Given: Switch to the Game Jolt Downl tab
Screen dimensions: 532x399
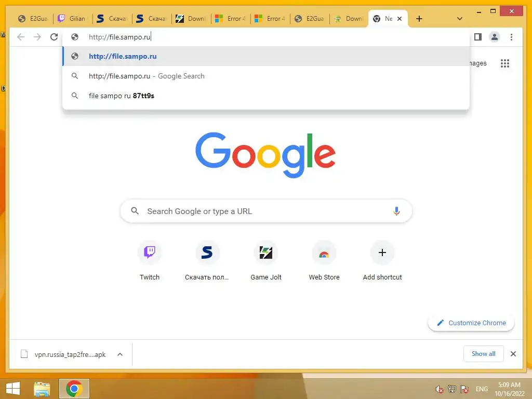Looking at the screenshot, I should [191, 19].
